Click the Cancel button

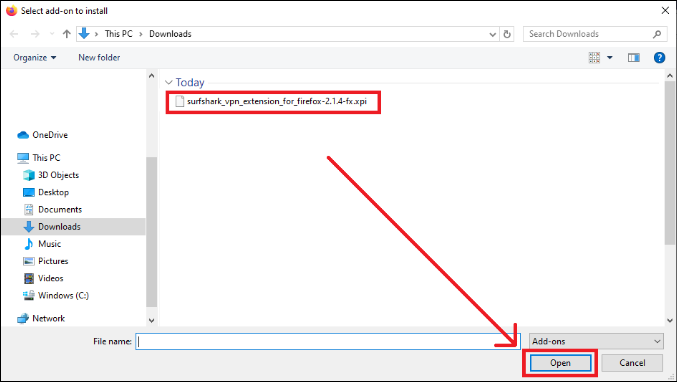tap(632, 363)
